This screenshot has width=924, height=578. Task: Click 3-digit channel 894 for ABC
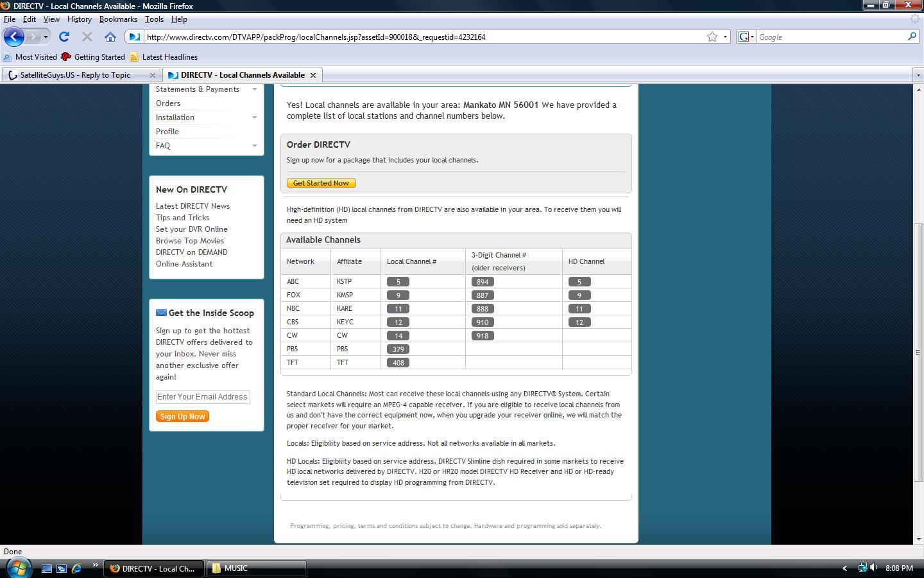tap(483, 282)
